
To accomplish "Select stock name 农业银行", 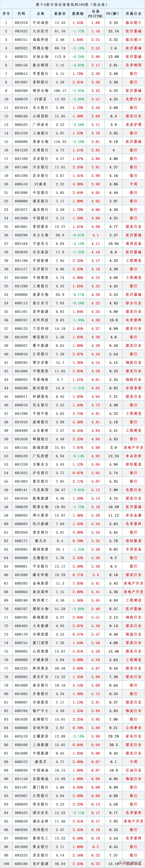I will pyautogui.click(x=40, y=176).
